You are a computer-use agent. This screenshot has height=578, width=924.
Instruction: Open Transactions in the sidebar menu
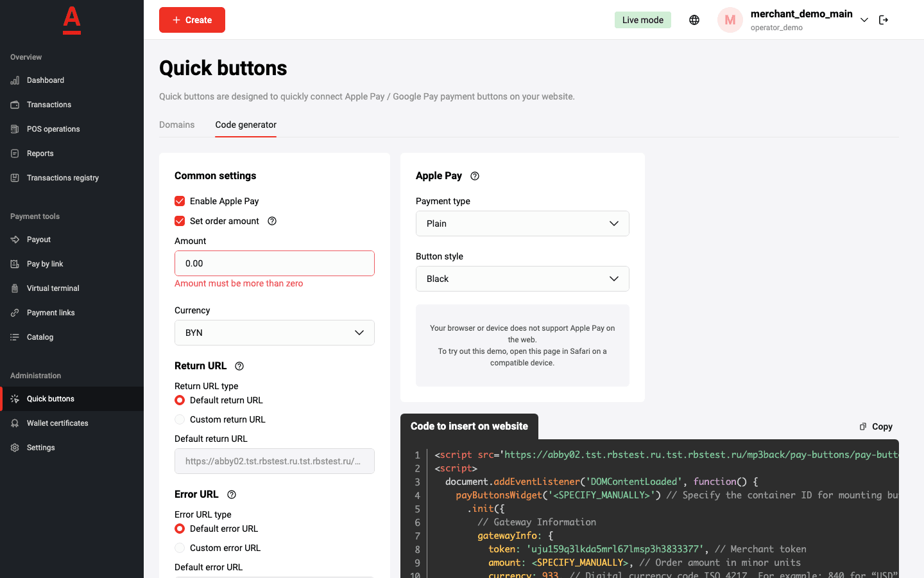[x=72, y=105]
